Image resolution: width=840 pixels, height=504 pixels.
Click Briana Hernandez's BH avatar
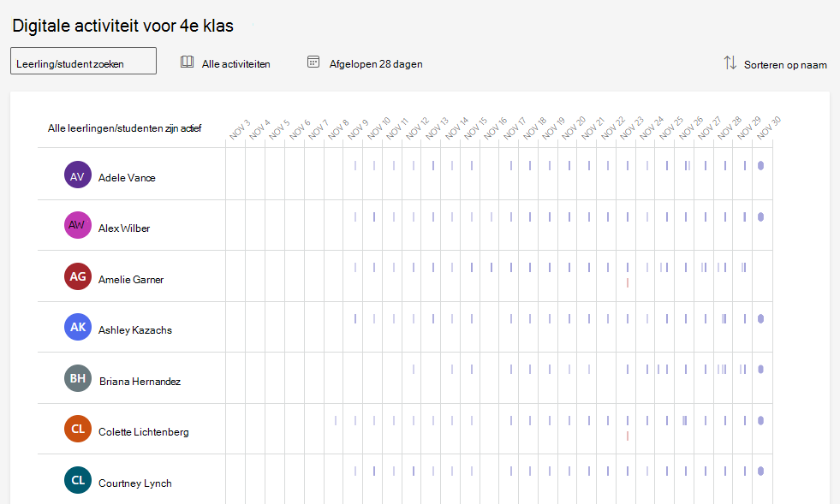78,378
